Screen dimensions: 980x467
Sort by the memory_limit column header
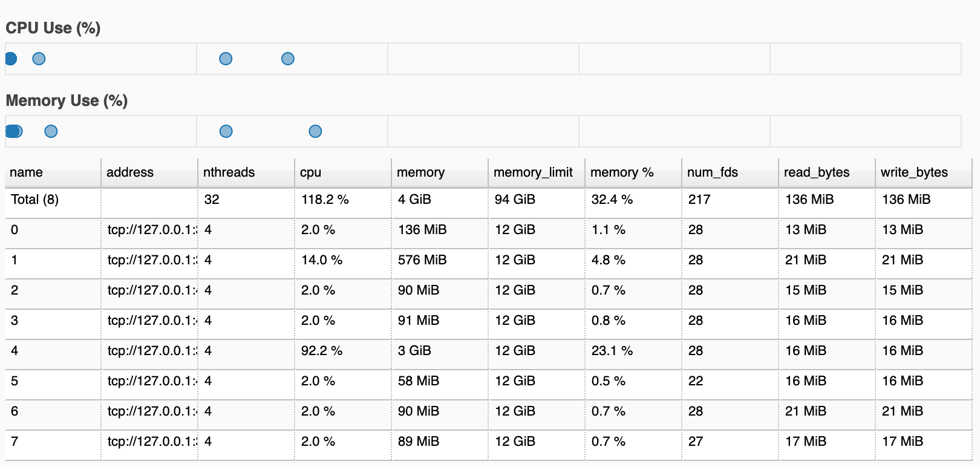pos(533,172)
